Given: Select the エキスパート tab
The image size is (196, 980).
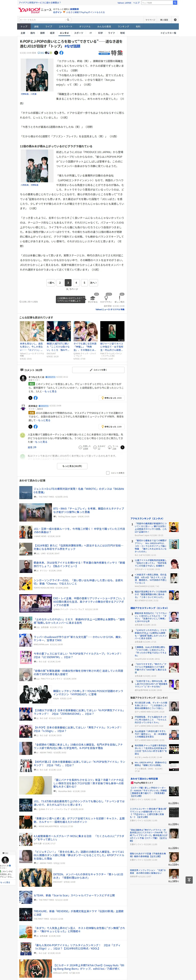Looking at the screenshot, I should coord(65,27).
